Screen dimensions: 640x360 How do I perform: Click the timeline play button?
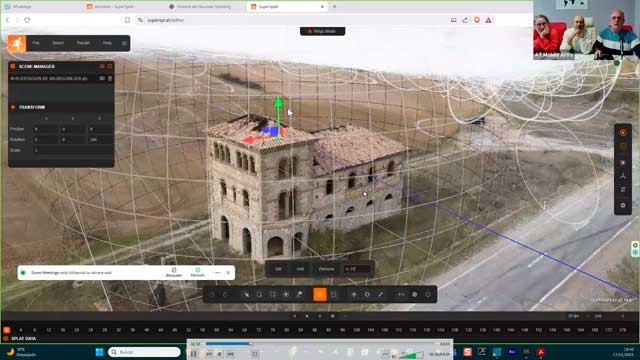[307, 316]
